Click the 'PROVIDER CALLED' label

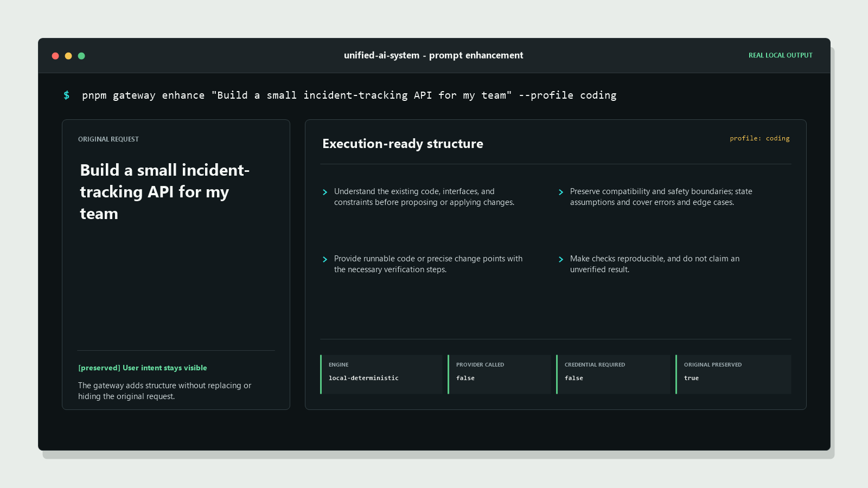(480, 365)
